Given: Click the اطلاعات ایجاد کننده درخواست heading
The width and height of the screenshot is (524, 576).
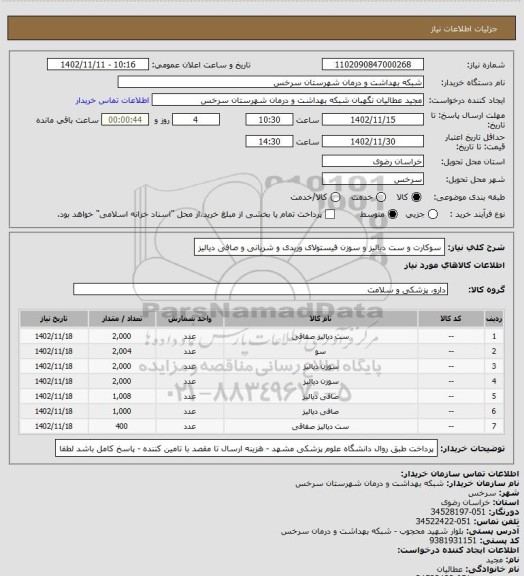Looking at the screenshot, I should [458, 550].
